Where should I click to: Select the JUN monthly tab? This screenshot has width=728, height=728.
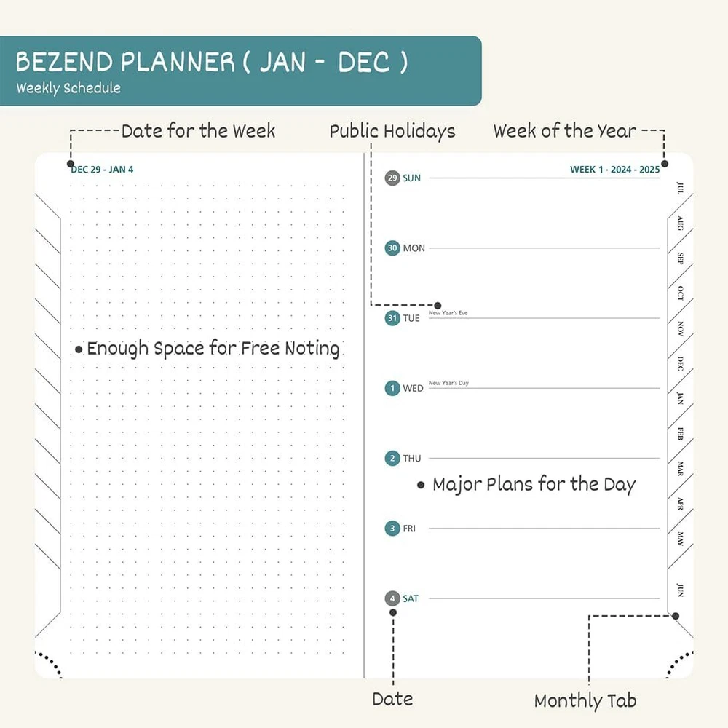pos(680,590)
